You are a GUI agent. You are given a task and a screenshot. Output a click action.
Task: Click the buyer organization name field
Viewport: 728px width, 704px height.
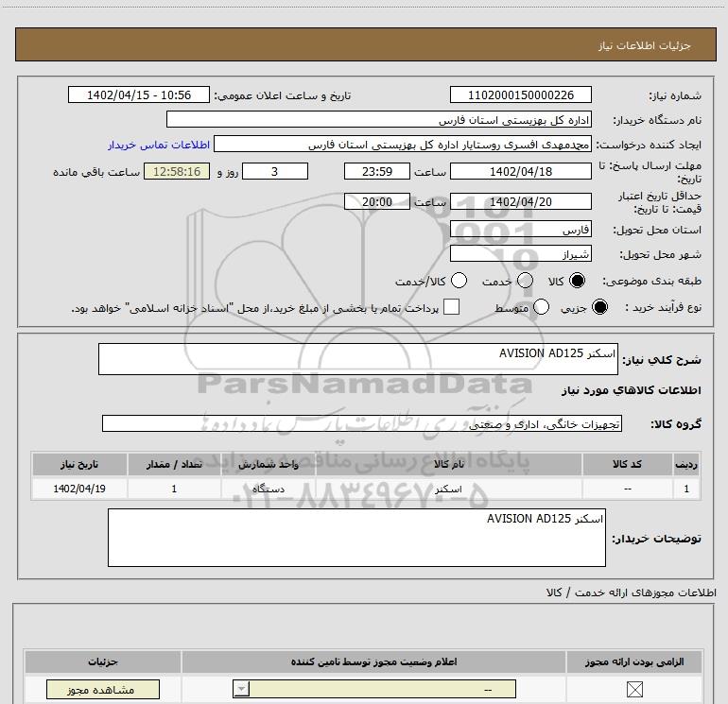pos(379,120)
